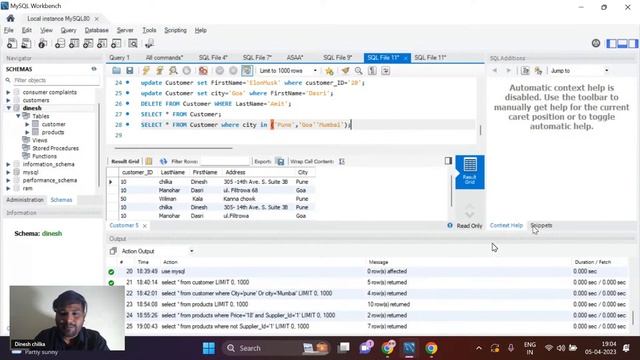Viewport: 640px width, 360px height.
Task: Open the Context Help tab
Action: (x=506, y=225)
